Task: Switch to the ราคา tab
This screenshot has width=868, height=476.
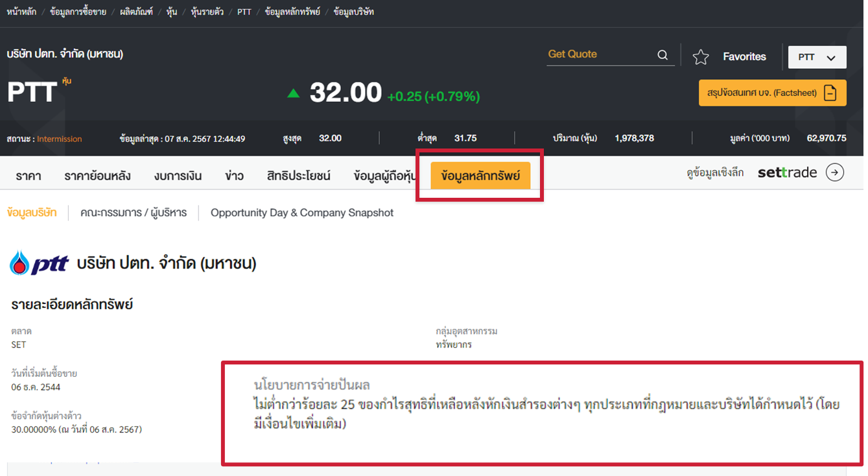Action: (29, 176)
